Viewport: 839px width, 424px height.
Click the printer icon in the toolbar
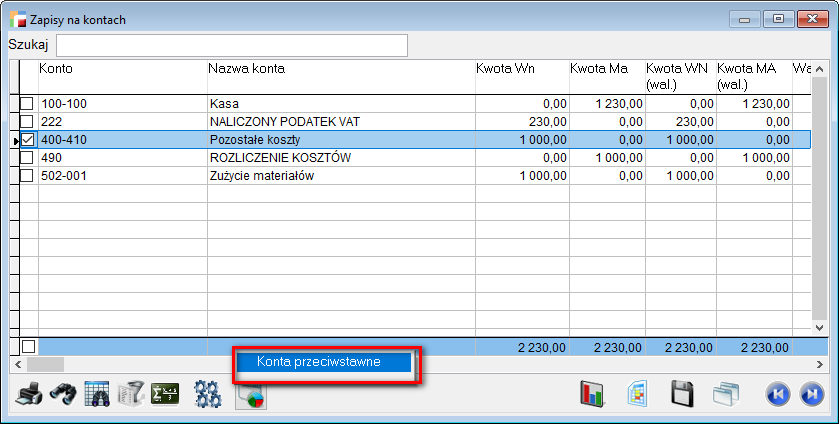click(28, 394)
